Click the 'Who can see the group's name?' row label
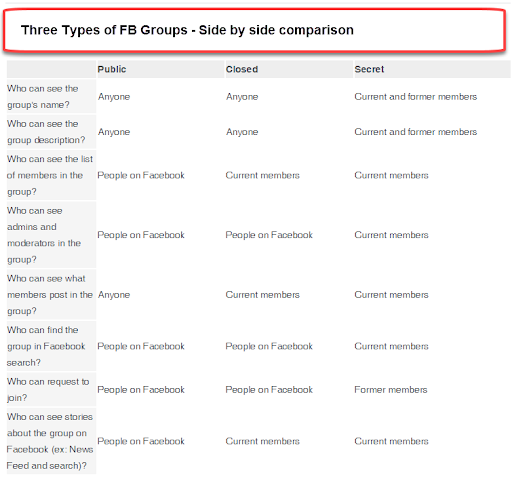 43,97
